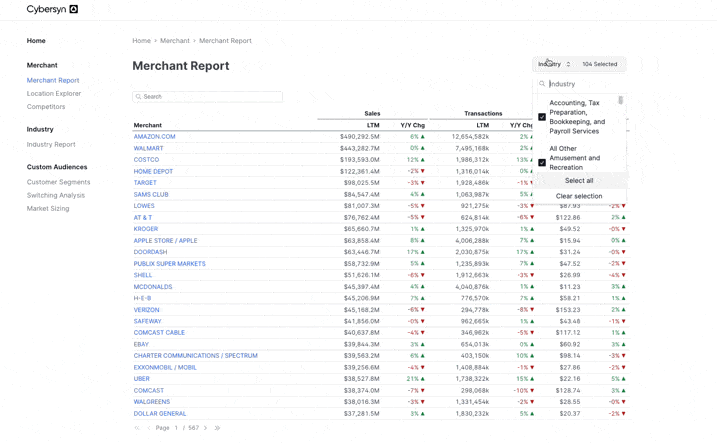This screenshot has width=717, height=443.
Task: Open Home in the sidebar
Action: pos(36,41)
